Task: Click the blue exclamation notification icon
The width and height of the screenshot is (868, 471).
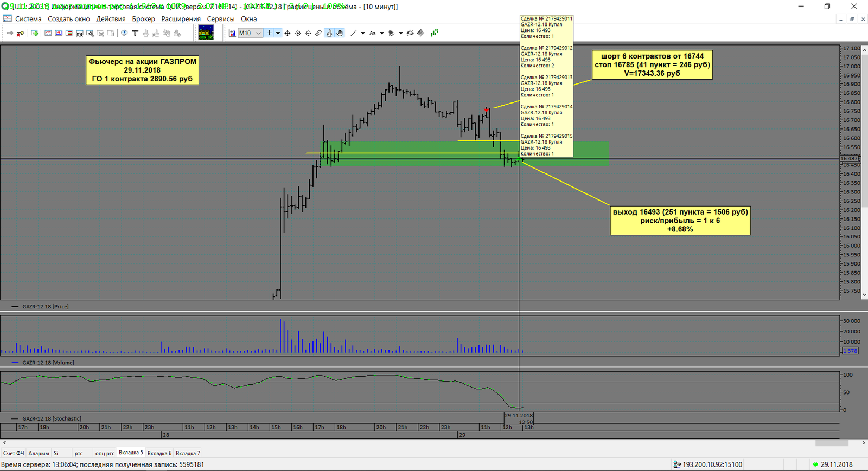Action: coord(124,33)
